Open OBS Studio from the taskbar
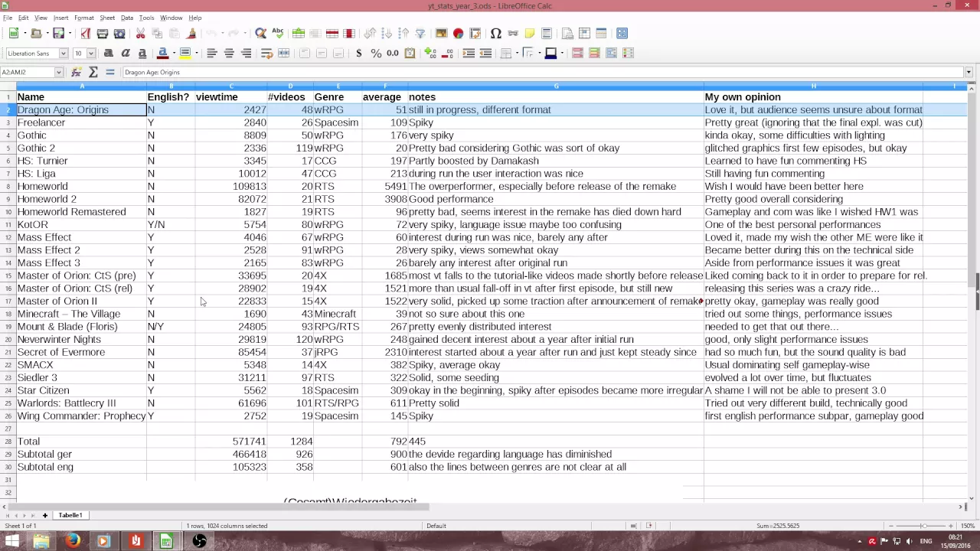The width and height of the screenshot is (980, 551). tap(199, 542)
